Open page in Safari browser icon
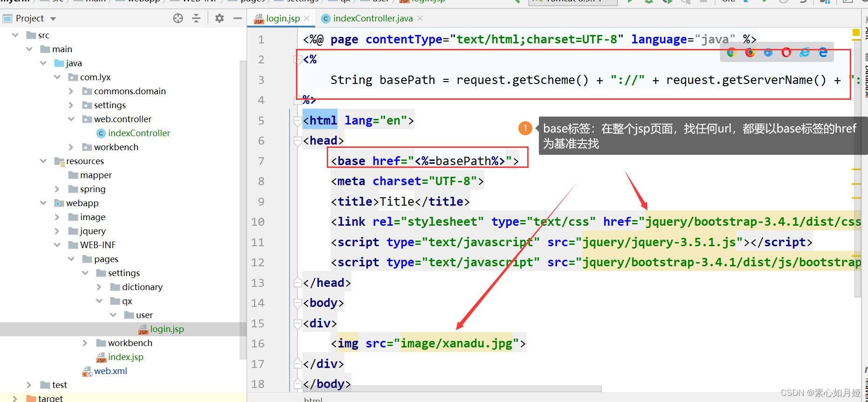Screen dimensions: 868x402 (x=768, y=52)
